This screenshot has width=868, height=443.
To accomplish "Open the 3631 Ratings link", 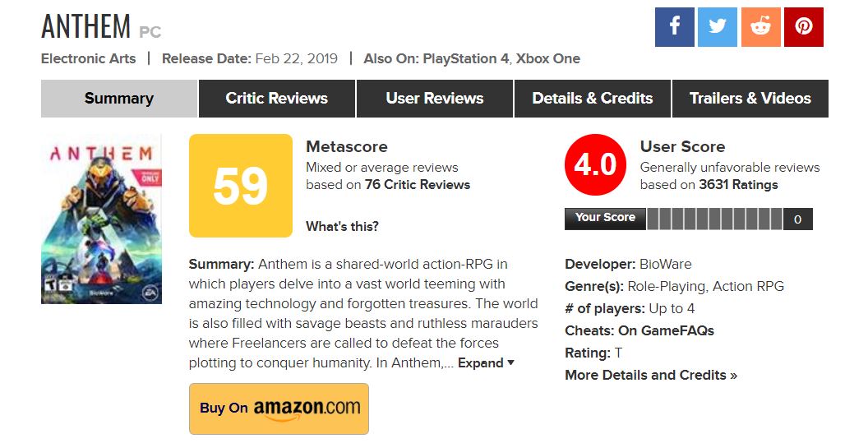I will tap(738, 185).
